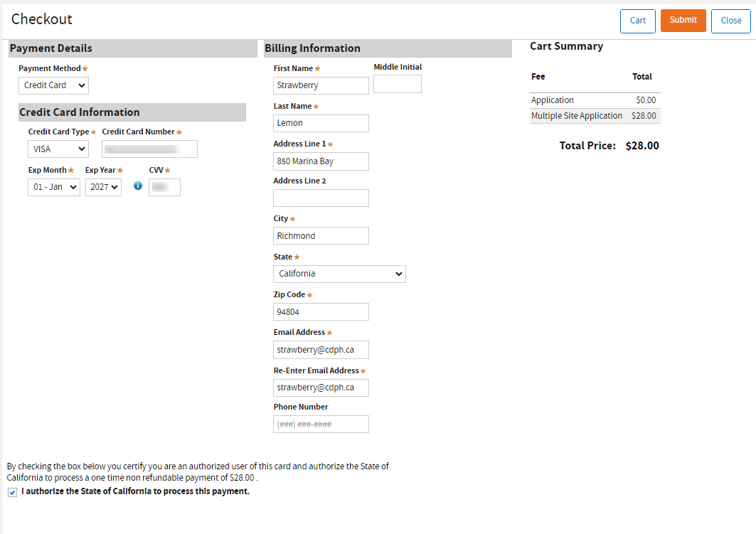Click the Close button
This screenshot has height=534, width=756.
[x=730, y=21]
